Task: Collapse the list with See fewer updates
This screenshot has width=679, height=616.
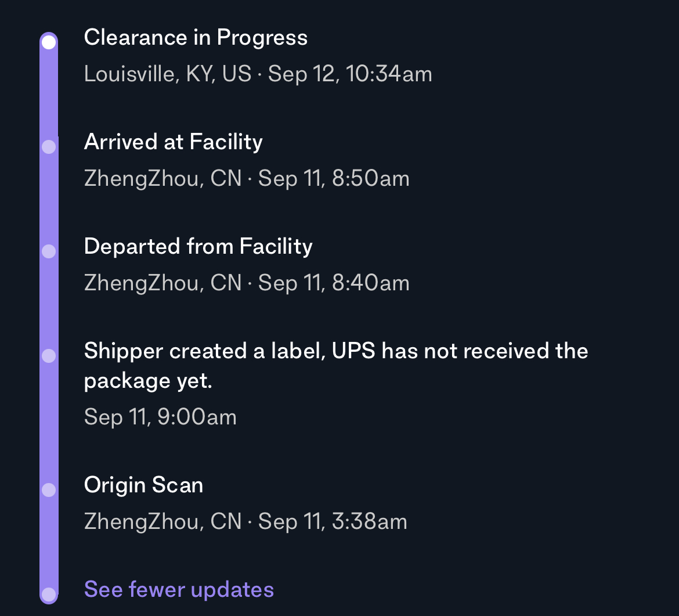Action: coord(179,589)
